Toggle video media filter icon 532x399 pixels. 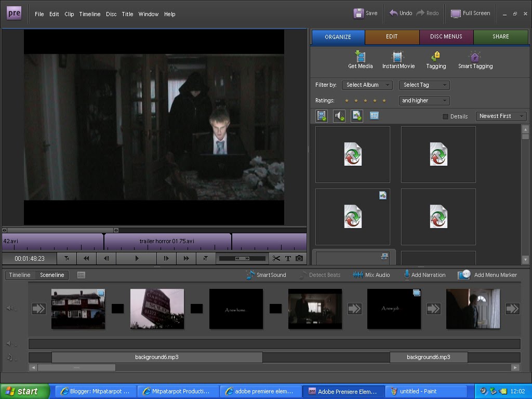[x=321, y=116]
